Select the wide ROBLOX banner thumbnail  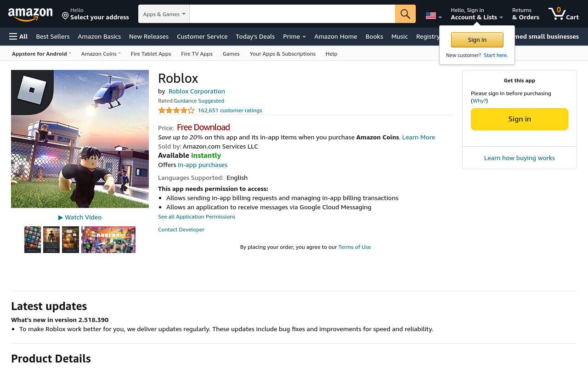(x=108, y=240)
